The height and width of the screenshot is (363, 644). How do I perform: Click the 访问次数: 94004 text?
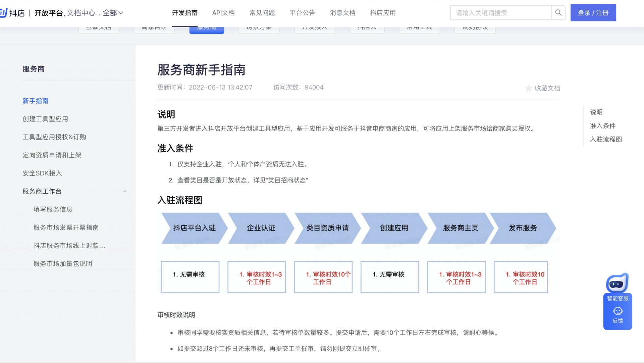298,88
